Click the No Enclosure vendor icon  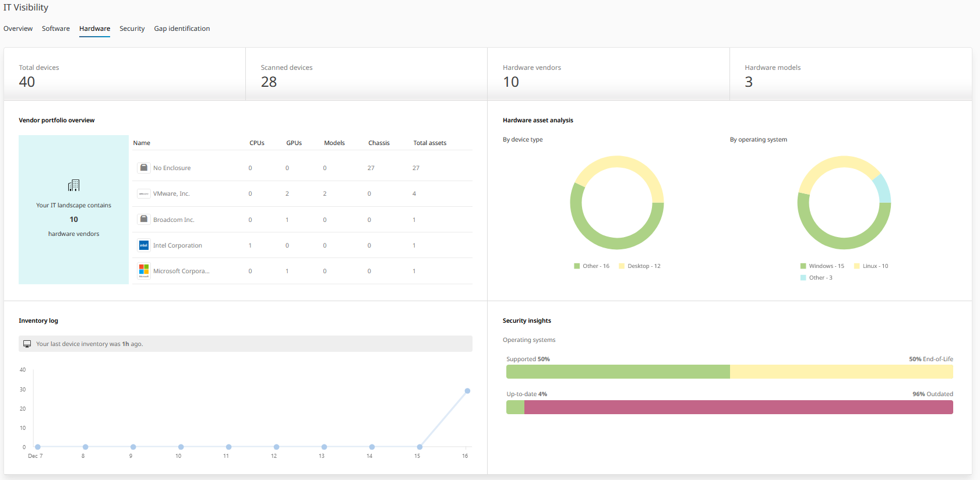[x=143, y=168]
